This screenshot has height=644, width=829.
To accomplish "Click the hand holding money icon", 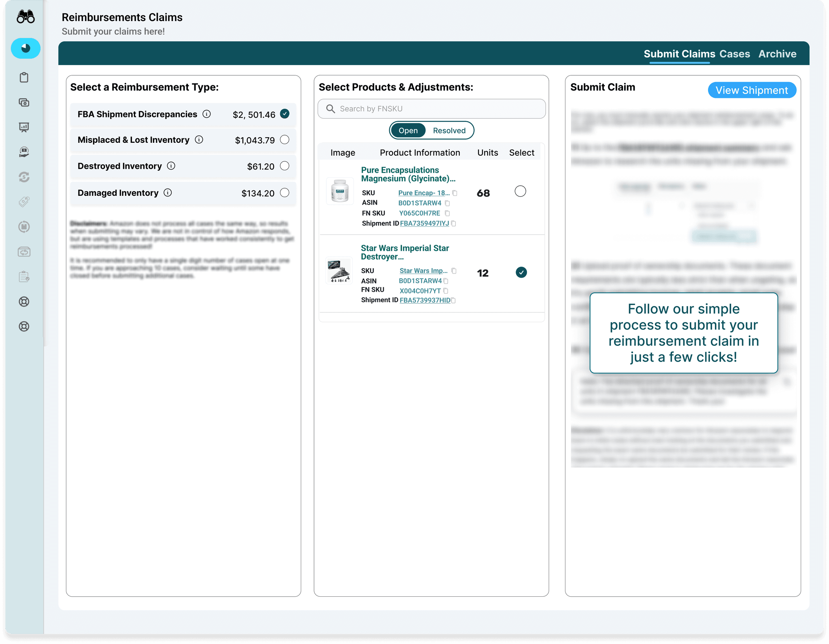I will (x=24, y=152).
